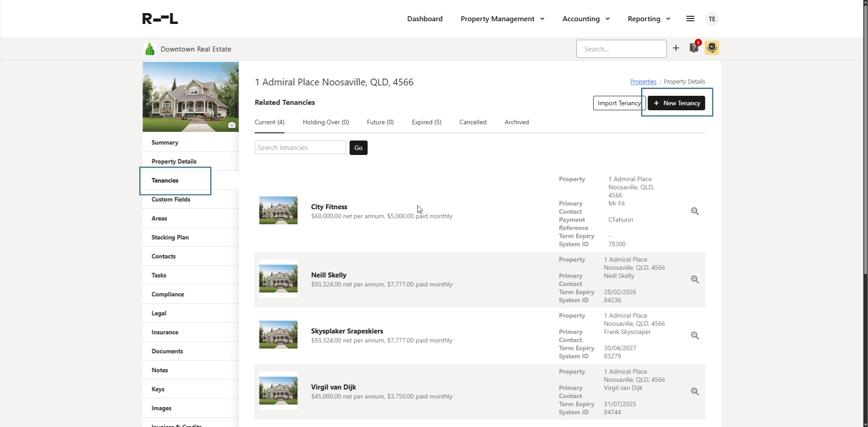Open the Dashboard menu item
The height and width of the screenshot is (427, 868).
pyautogui.click(x=424, y=19)
